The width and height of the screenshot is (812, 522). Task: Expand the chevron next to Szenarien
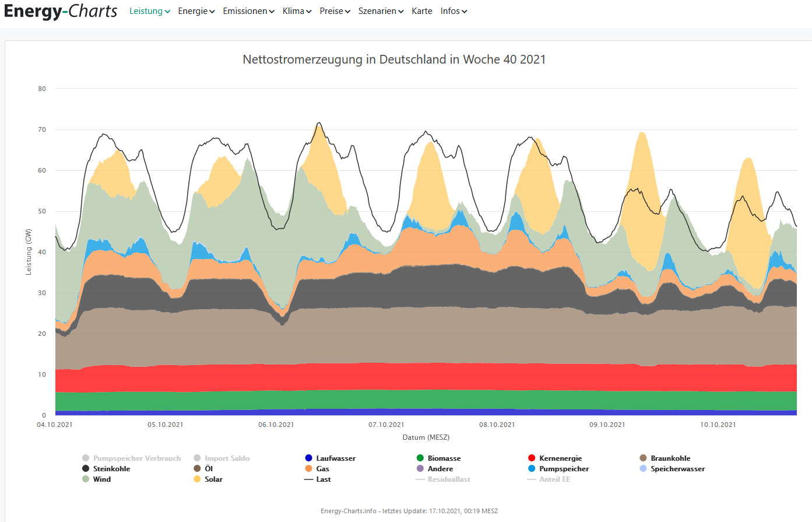pyautogui.click(x=401, y=12)
